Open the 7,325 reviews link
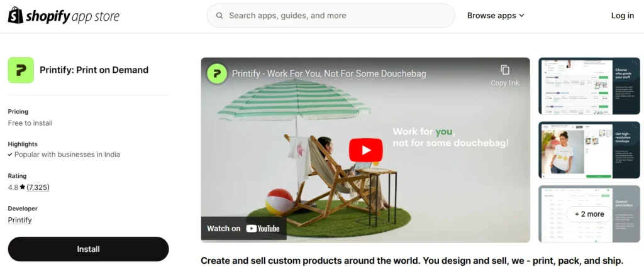 click(38, 187)
